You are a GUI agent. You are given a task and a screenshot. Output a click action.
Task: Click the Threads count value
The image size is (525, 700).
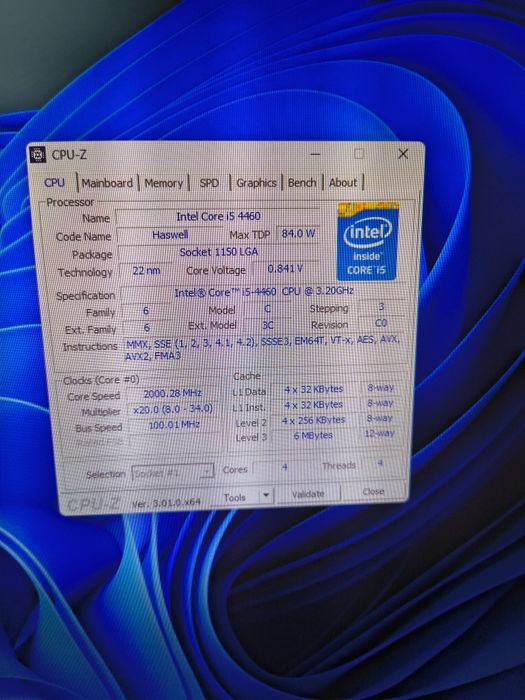click(380, 463)
